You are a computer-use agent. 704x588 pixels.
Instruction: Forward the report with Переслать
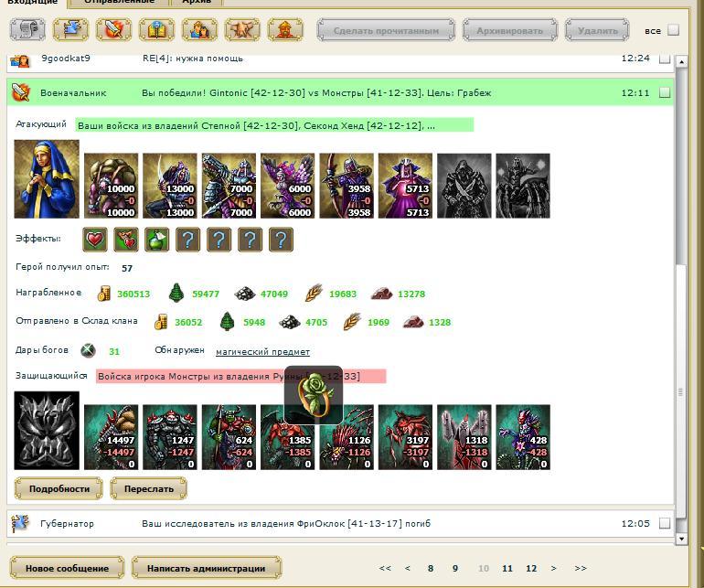(149, 488)
